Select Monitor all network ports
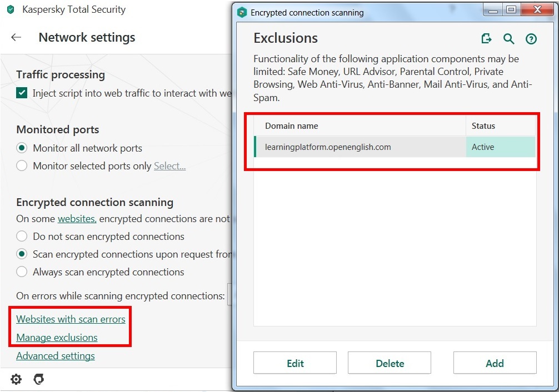 point(22,148)
